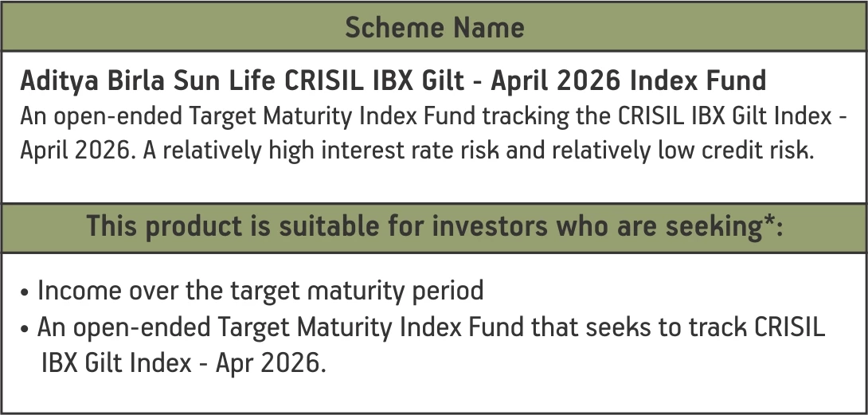Click the bullet line ending "seeks to track CRISIL"
This screenshot has width=868, height=415.
coord(430,327)
